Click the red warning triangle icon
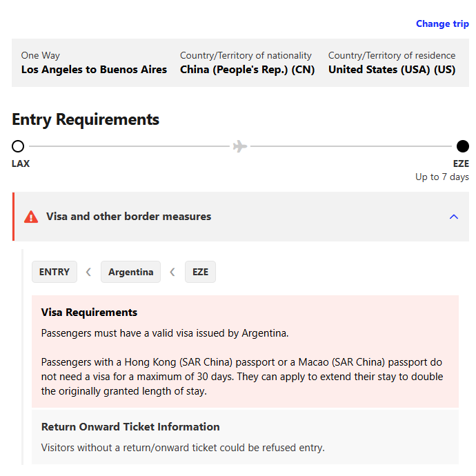 [31, 217]
